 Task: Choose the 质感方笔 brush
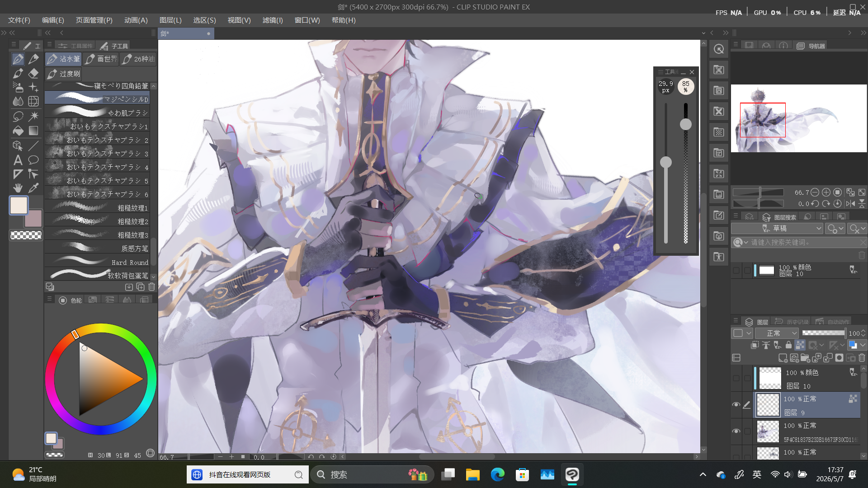pyautogui.click(x=97, y=248)
